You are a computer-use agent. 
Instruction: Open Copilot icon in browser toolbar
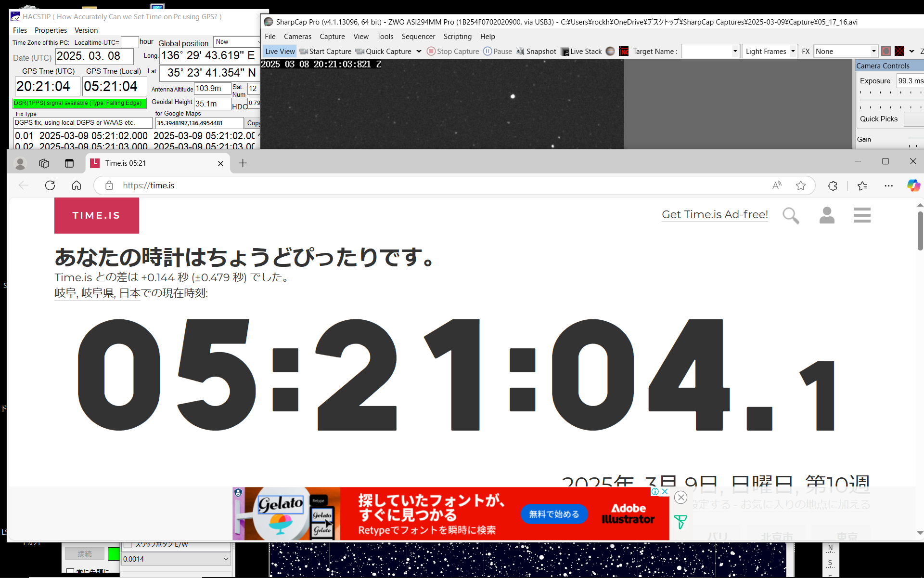[x=913, y=185]
